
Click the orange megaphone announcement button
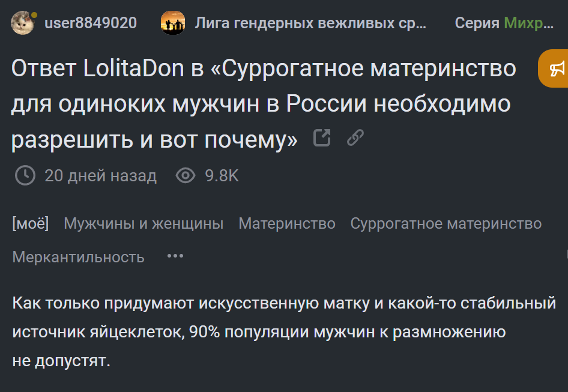coord(556,68)
